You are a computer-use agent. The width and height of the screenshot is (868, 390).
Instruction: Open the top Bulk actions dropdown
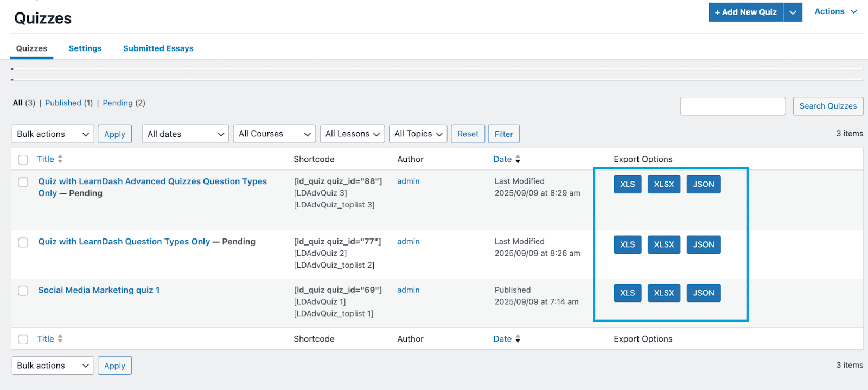coord(53,134)
